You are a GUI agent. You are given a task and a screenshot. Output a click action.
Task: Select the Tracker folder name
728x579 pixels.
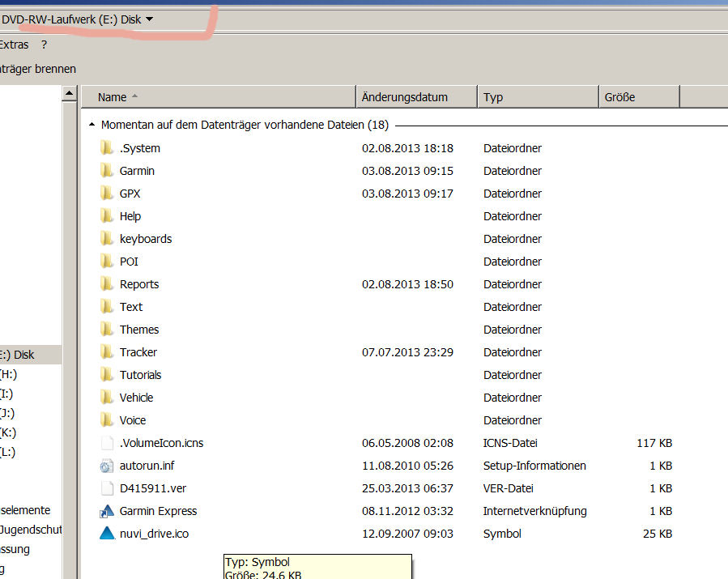click(x=138, y=352)
